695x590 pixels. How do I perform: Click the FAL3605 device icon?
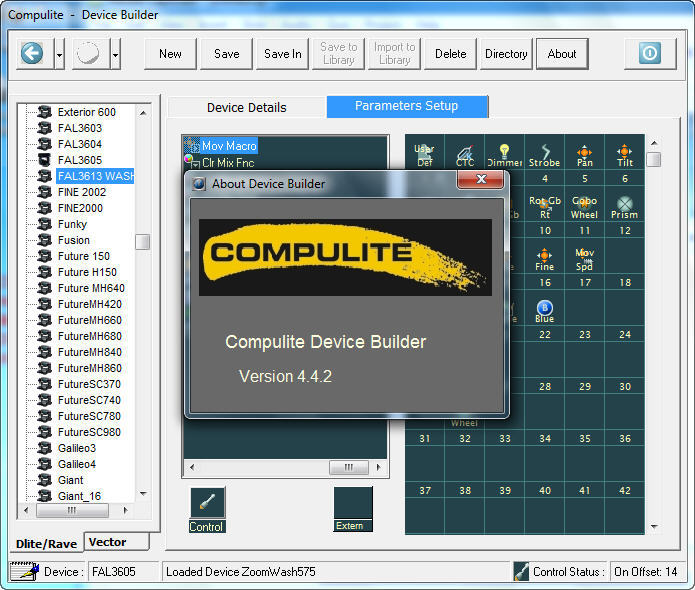point(44,160)
